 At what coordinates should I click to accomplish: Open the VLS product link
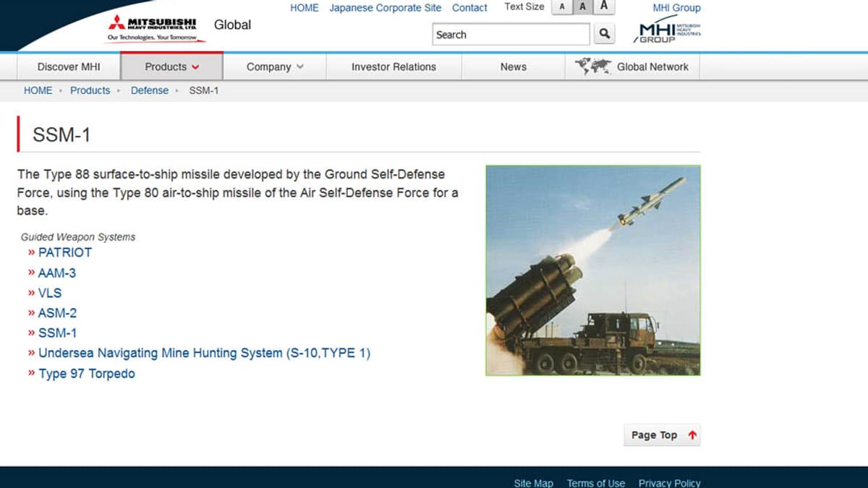pos(50,293)
